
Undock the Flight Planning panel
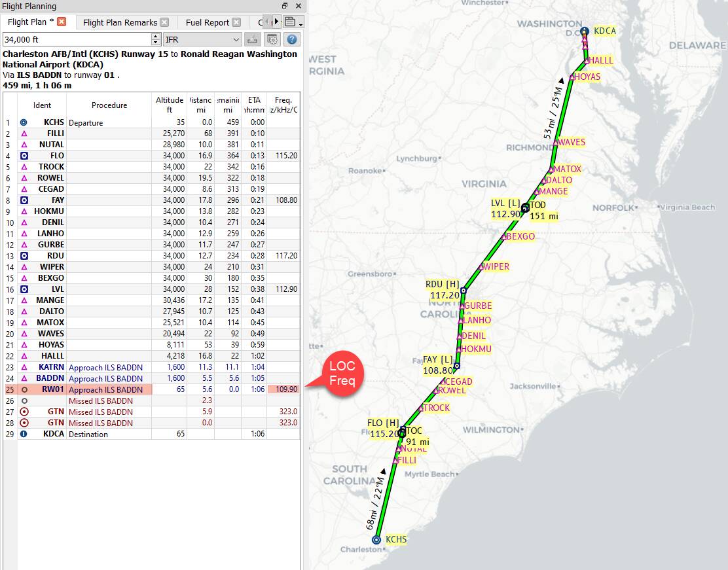tap(285, 6)
